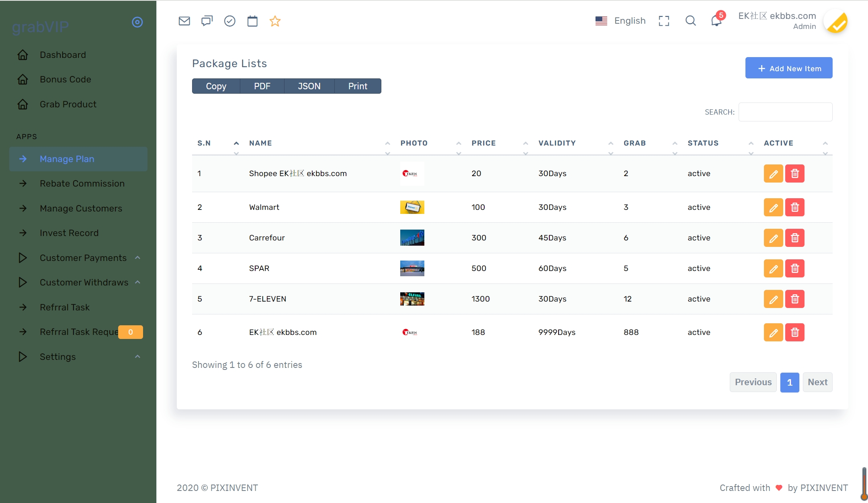
Task: Delete the SPAR package
Action: pos(795,269)
